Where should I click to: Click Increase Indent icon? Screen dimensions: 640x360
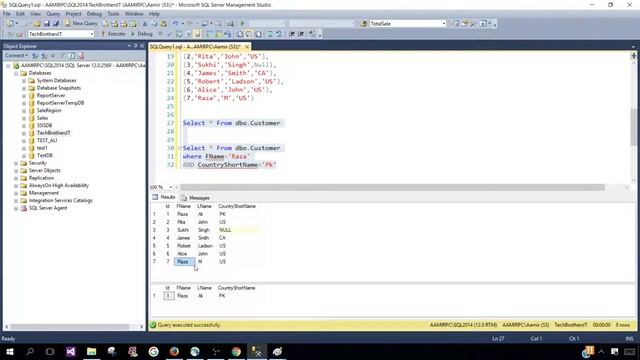(301, 34)
